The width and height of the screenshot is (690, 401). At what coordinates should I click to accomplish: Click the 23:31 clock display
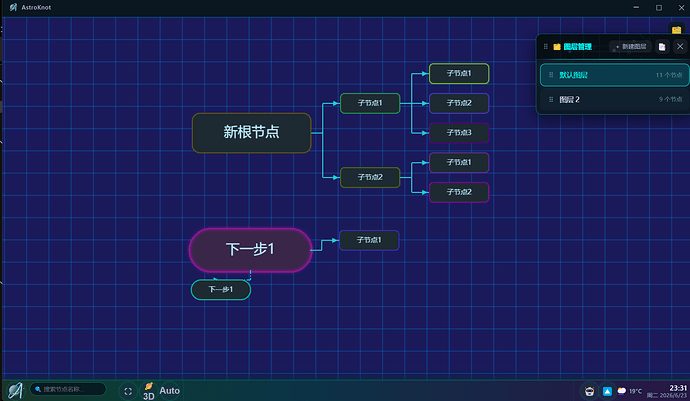pyautogui.click(x=678, y=388)
